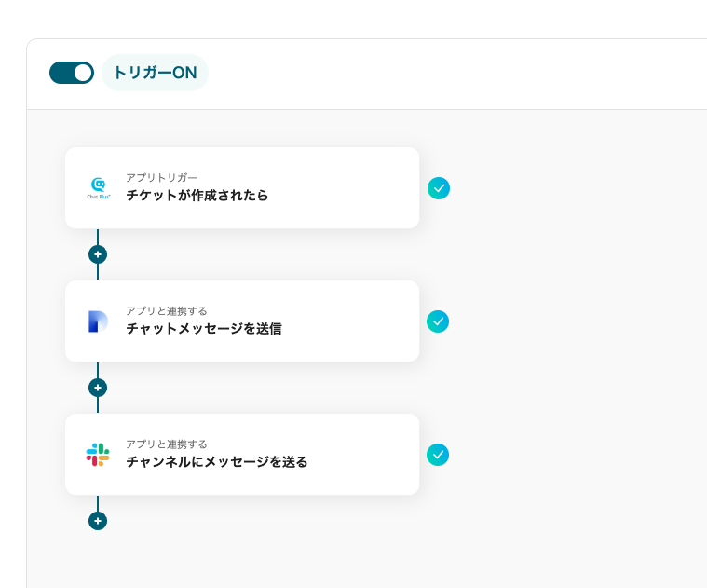Click empty canvas right of the checkmarks
Screen dimensions: 707x588
point(578,326)
